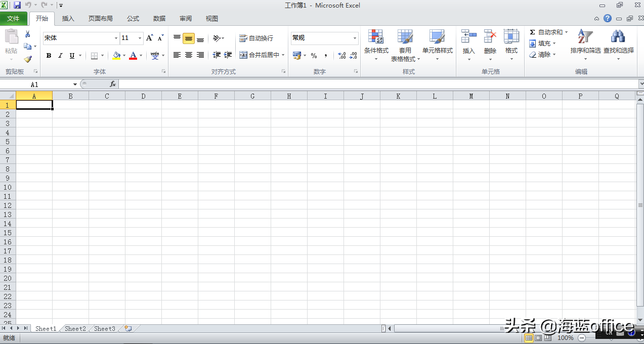
Task: Click the 单元格样式 button
Action: (438, 45)
